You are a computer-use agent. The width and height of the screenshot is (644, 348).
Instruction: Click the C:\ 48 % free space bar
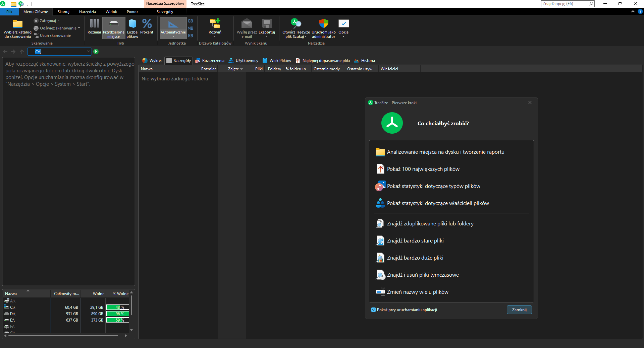[118, 307]
